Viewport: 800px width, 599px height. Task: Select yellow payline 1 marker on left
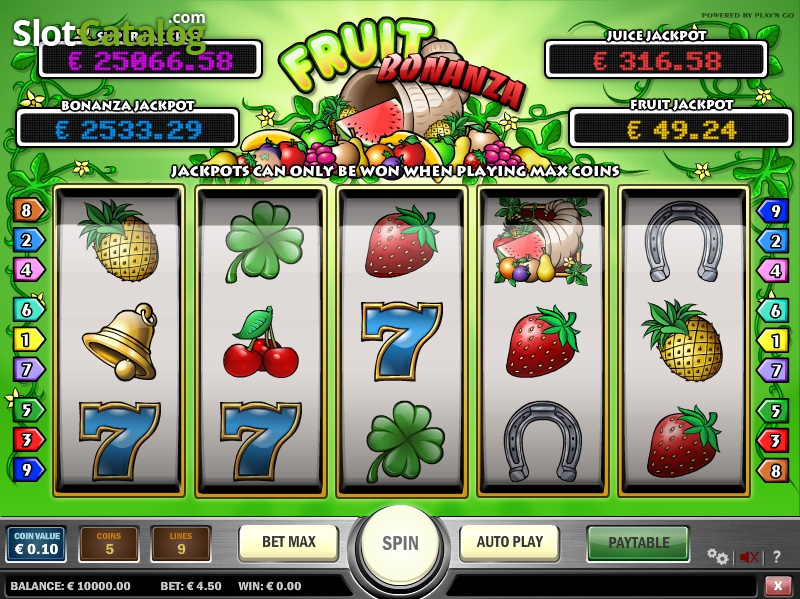[x=28, y=340]
